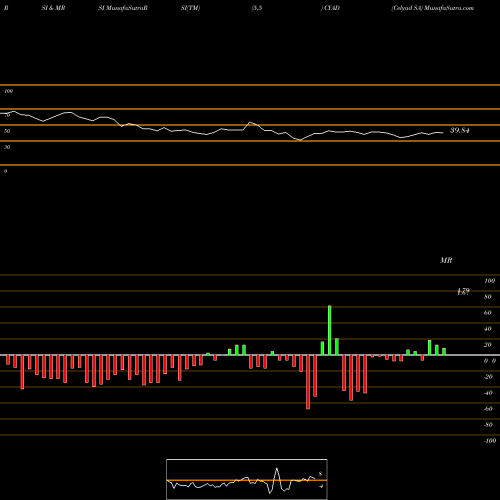The width and height of the screenshot is (500, 500).
Task: Click the longest red MR bar
Action: click(308, 382)
